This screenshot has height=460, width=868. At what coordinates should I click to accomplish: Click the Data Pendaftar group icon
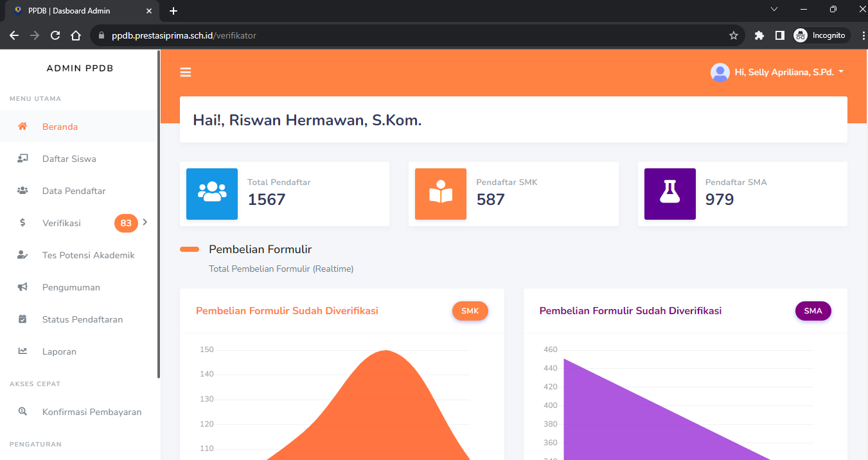pyautogui.click(x=22, y=191)
